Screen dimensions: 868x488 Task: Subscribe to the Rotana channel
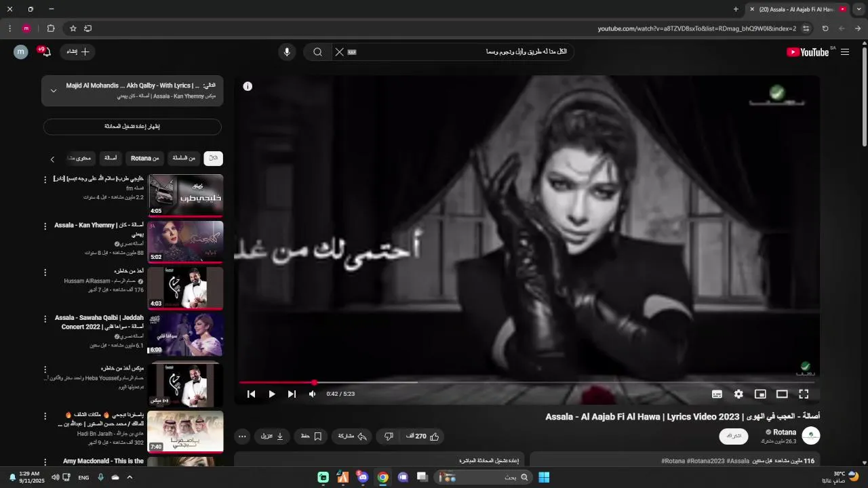(x=734, y=436)
